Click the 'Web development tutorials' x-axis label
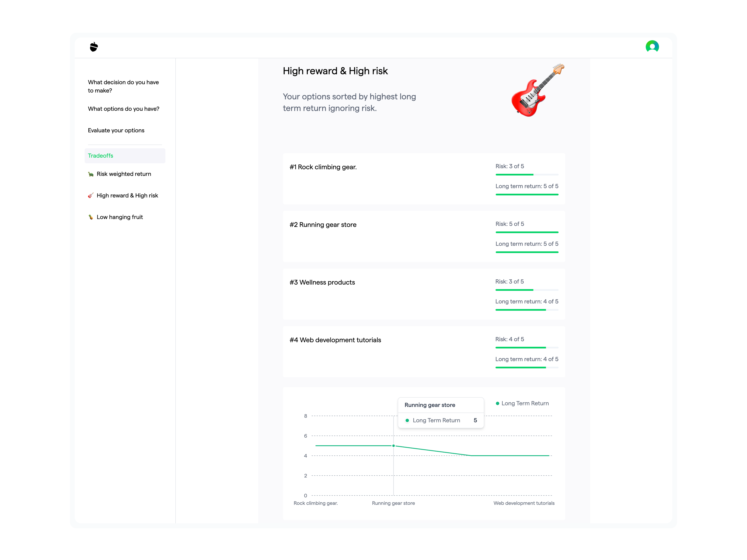Image resolution: width=747 pixels, height=560 pixels. [x=524, y=503]
